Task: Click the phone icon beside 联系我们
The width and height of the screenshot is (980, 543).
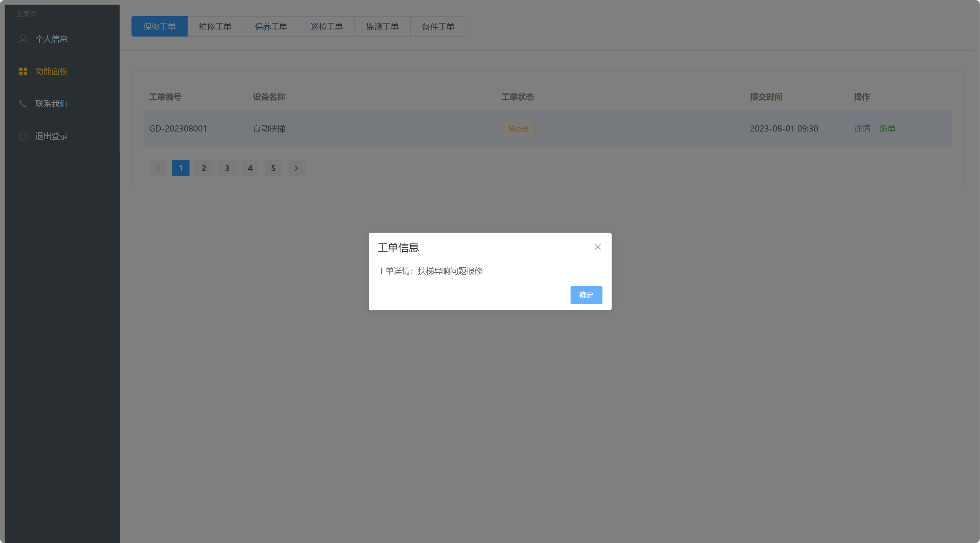Action: [23, 103]
